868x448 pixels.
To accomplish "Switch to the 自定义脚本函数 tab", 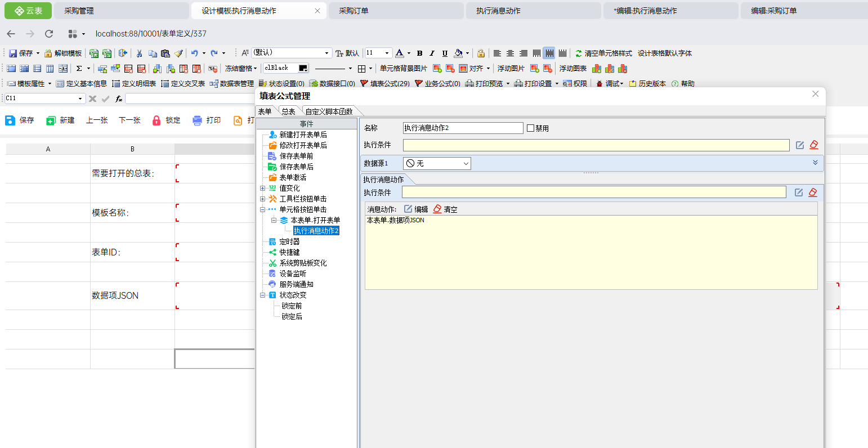I will click(x=329, y=111).
